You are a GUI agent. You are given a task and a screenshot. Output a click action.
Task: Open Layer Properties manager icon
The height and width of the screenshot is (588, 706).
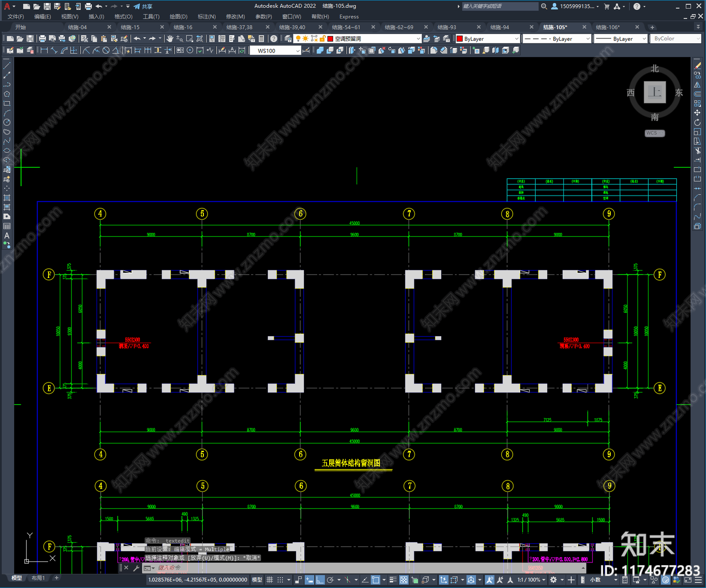point(288,39)
